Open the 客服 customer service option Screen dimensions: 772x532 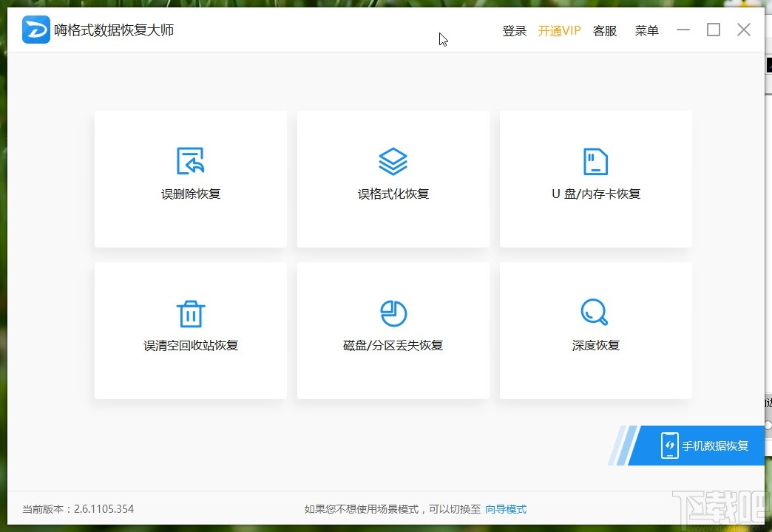coord(605,30)
